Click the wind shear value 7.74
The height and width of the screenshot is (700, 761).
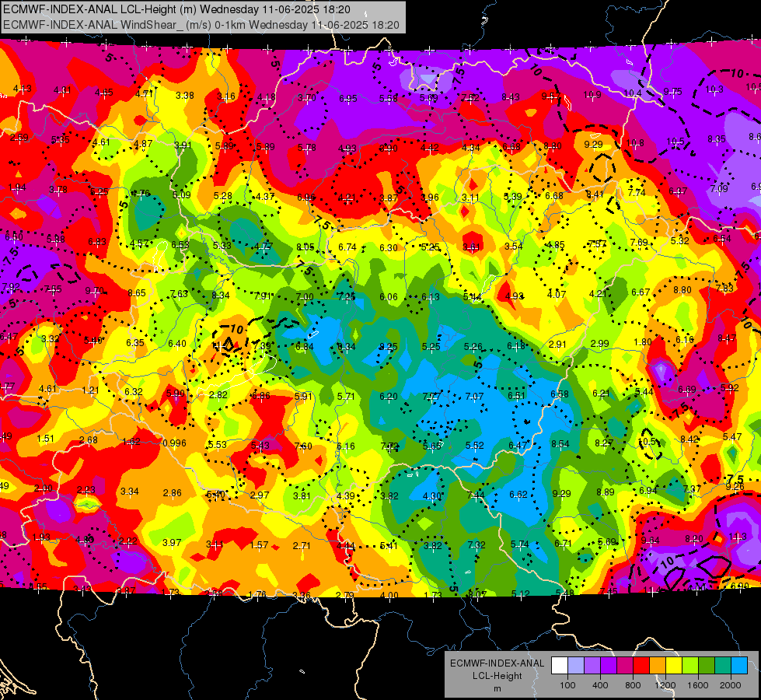pyautogui.click(x=637, y=192)
